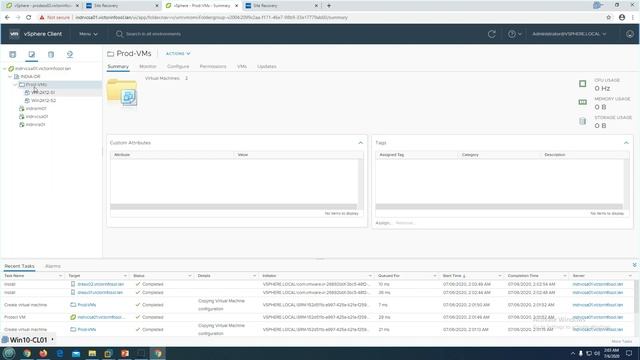This screenshot has height=360, width=640.
Task: Select the VMs and Templates inventory icon
Action: coord(31,54)
